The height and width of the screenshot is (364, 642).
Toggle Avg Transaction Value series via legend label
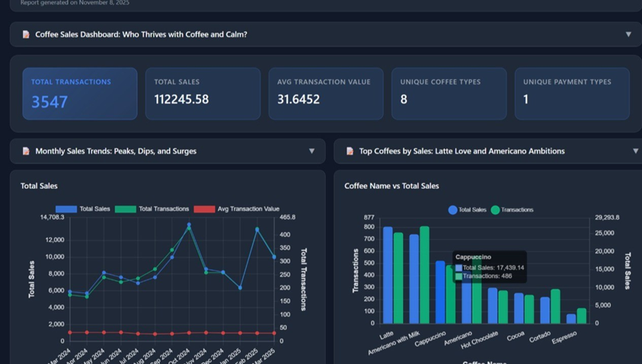248,209
